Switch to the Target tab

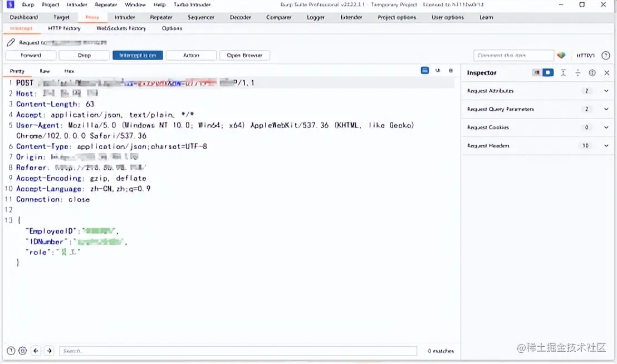(61, 17)
